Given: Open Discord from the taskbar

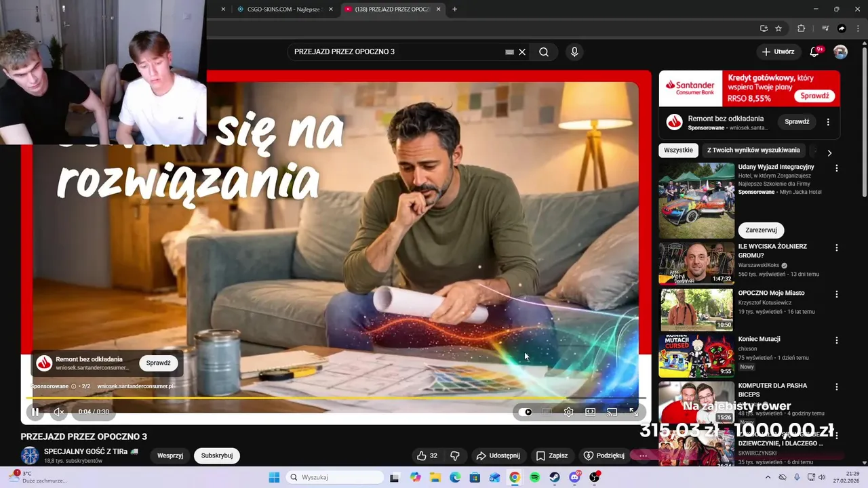Looking at the screenshot, I should point(575,477).
